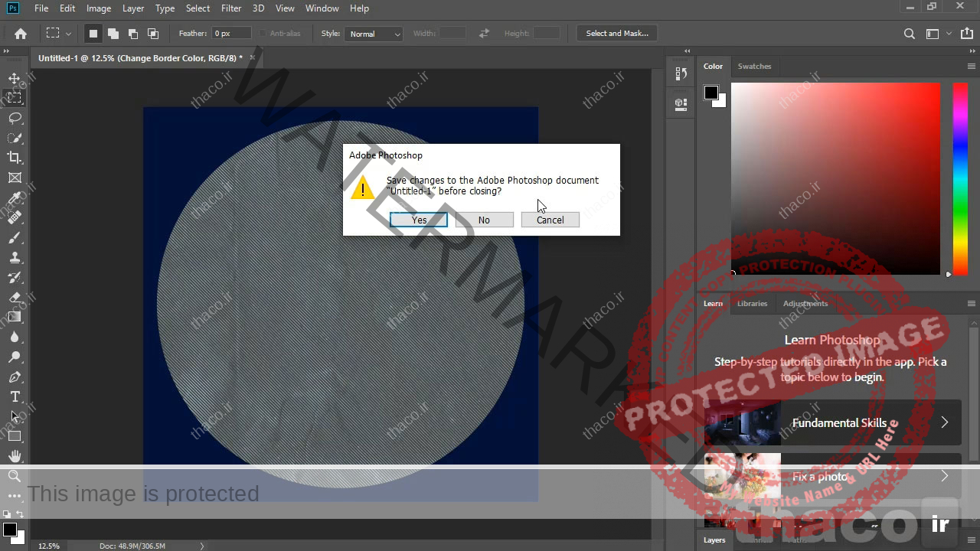
Task: Select the Path Selection tool
Action: pos(15,416)
